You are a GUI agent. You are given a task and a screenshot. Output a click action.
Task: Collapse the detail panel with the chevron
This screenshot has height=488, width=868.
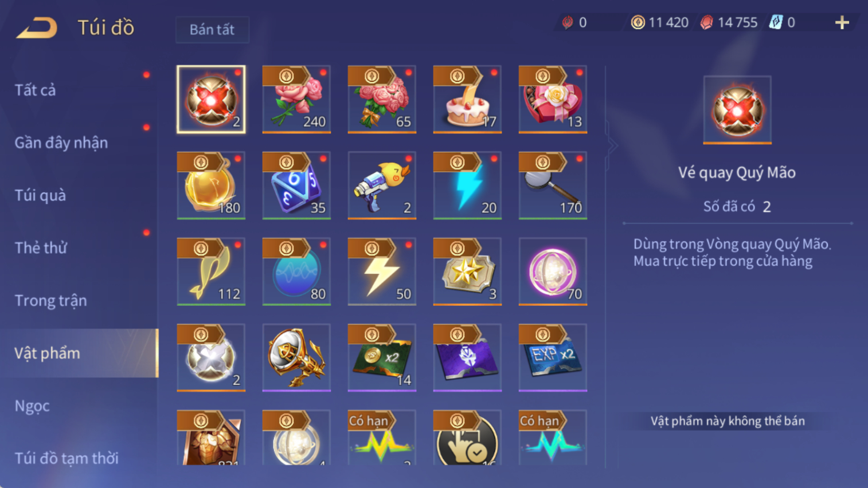pos(612,145)
